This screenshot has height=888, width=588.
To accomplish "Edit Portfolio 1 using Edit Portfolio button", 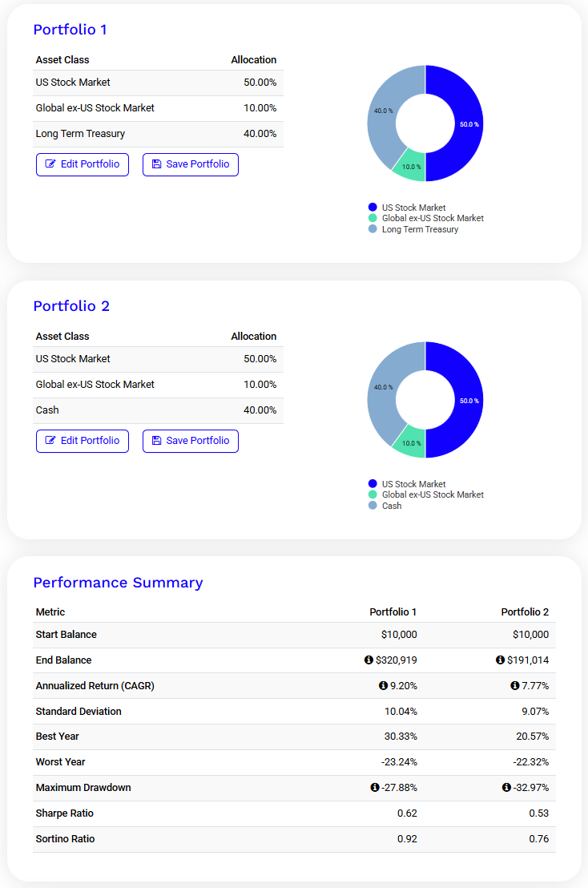I will (83, 164).
